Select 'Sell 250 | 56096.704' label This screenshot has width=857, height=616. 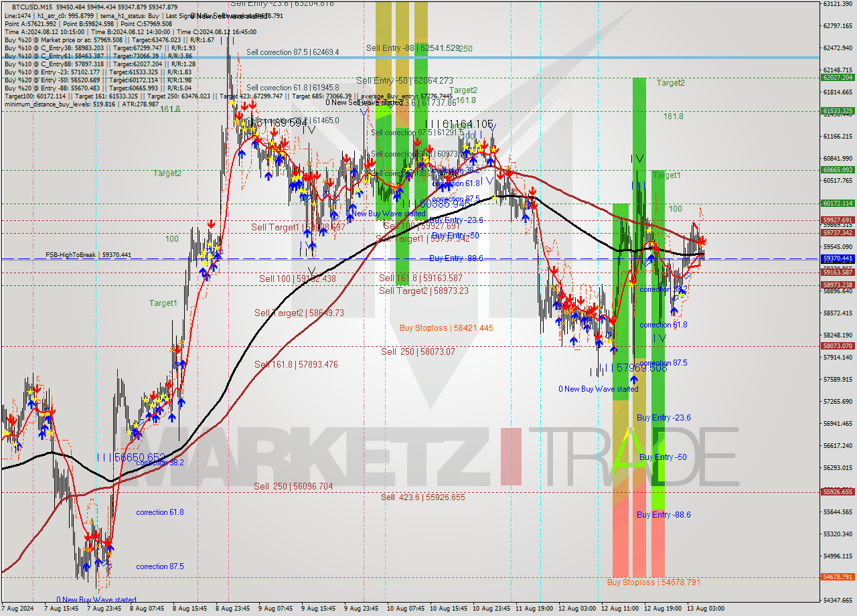[x=293, y=486]
